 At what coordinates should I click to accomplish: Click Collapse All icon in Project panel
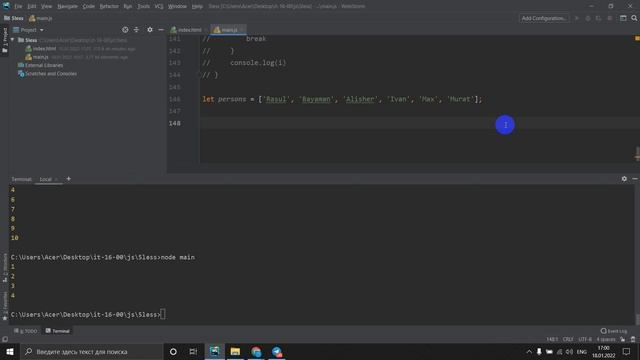(136, 30)
